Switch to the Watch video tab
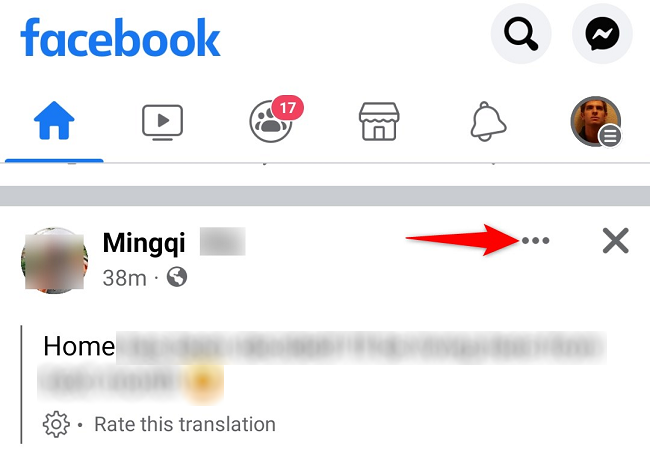 click(x=162, y=122)
